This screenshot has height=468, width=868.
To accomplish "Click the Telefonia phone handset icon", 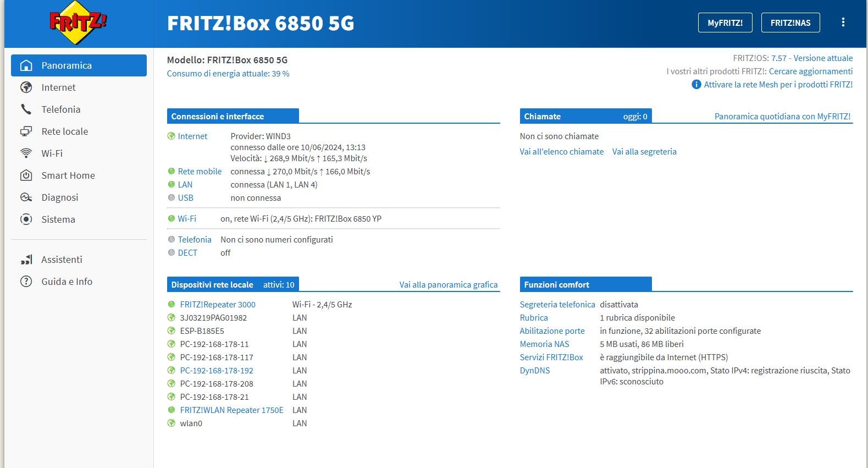I will coord(26,109).
